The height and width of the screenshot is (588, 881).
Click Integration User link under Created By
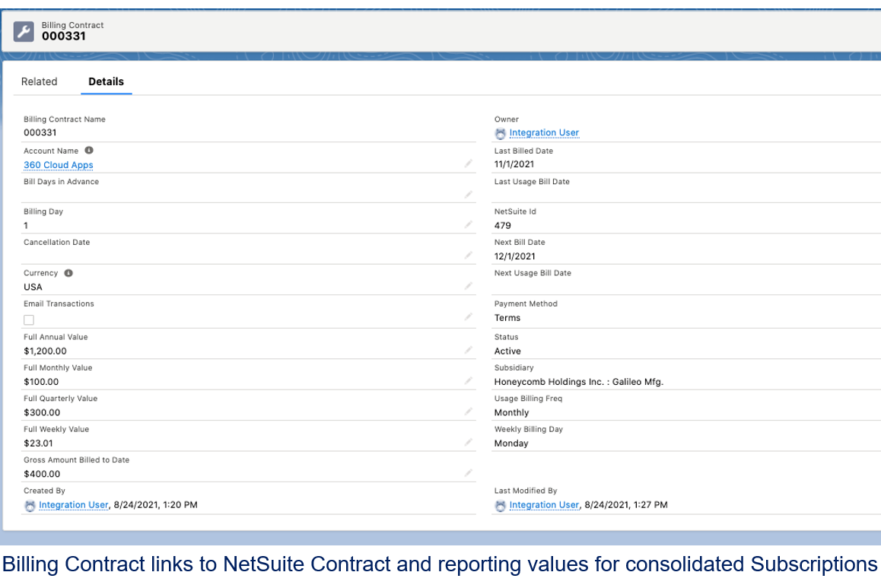click(74, 505)
